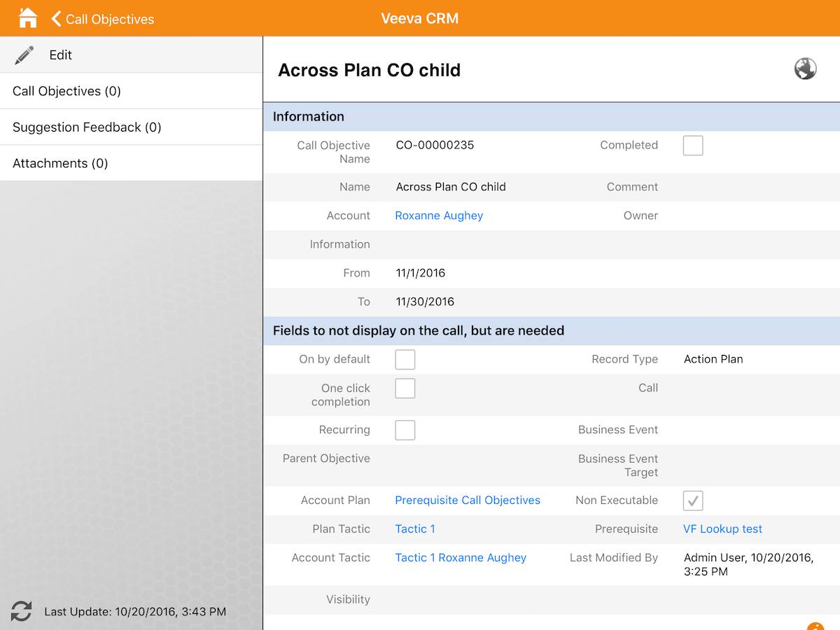
Task: Open Prerequisite Call Objectives account plan
Action: coord(468,500)
